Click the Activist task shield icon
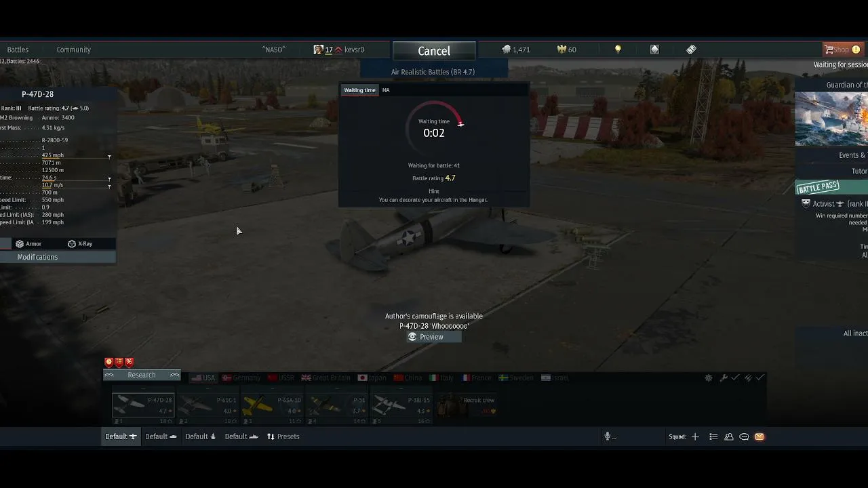The height and width of the screenshot is (488, 868). [x=806, y=203]
